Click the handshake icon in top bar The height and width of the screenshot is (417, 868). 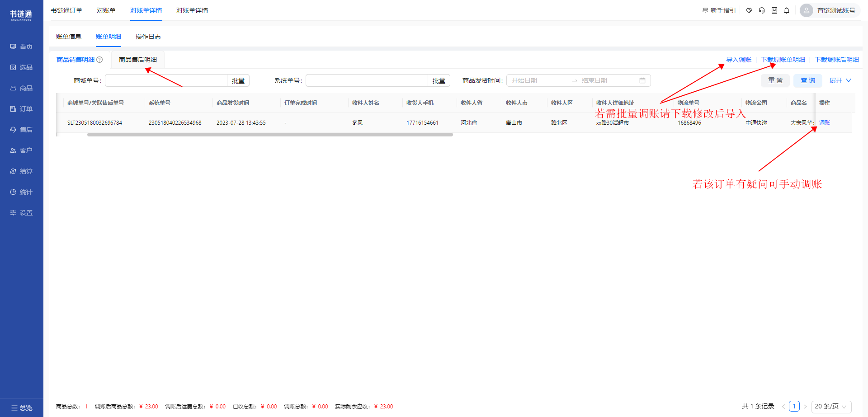tap(749, 10)
